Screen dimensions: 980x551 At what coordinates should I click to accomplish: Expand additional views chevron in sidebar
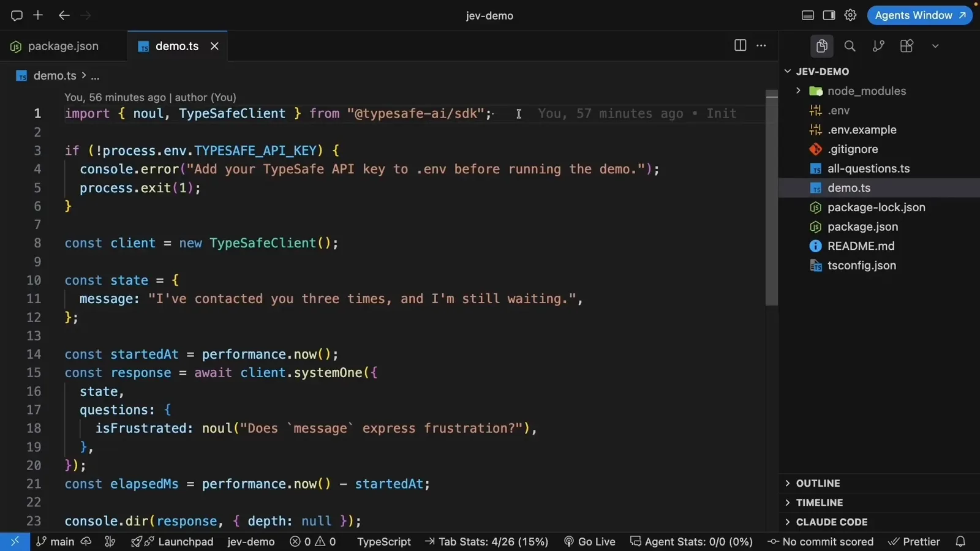(935, 46)
